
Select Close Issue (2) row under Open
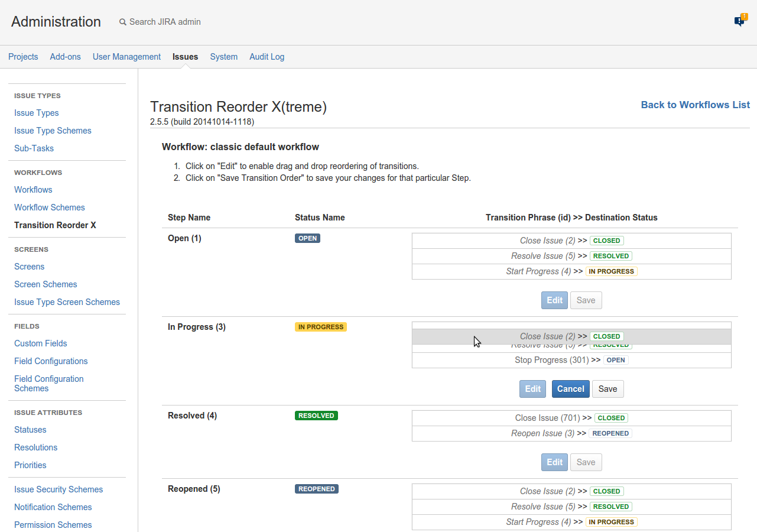click(x=571, y=241)
